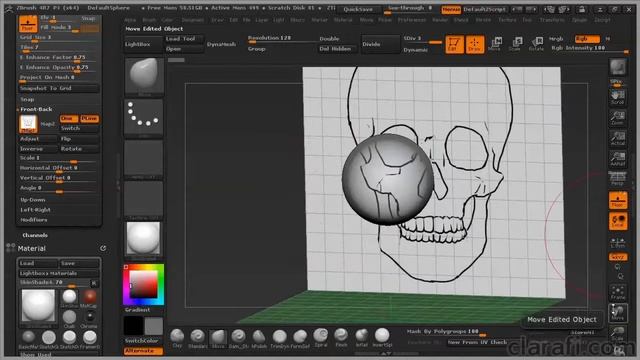Activate Draw mode button
The image size is (640, 360).
click(474, 44)
